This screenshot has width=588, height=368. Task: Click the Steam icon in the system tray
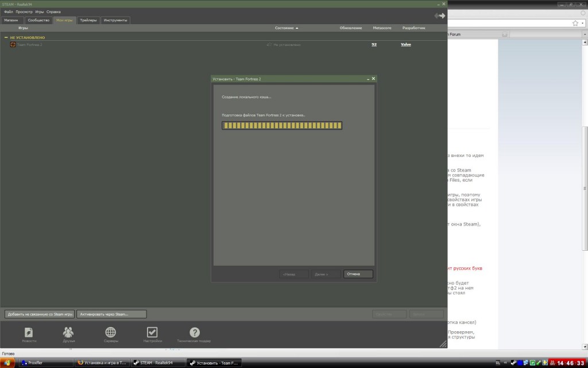coord(513,363)
